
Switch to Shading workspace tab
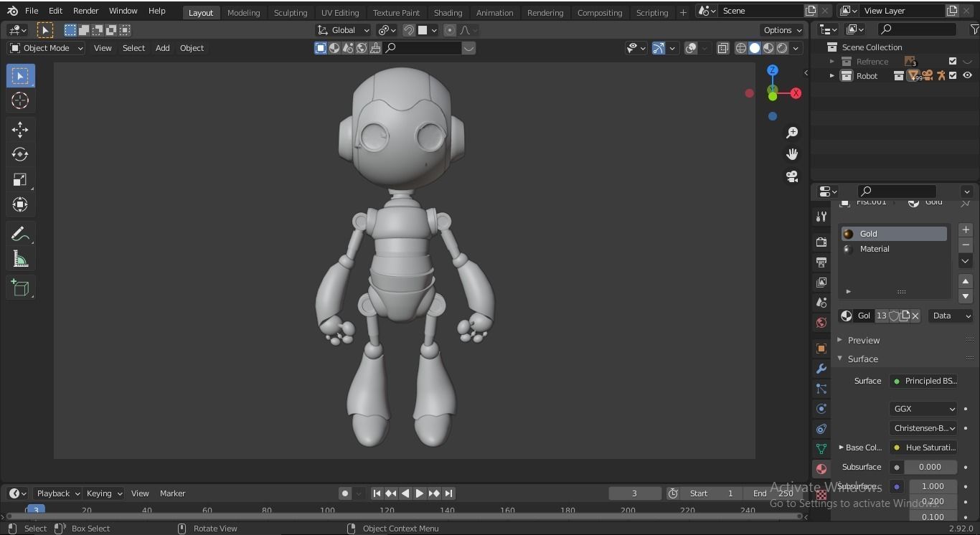click(448, 12)
